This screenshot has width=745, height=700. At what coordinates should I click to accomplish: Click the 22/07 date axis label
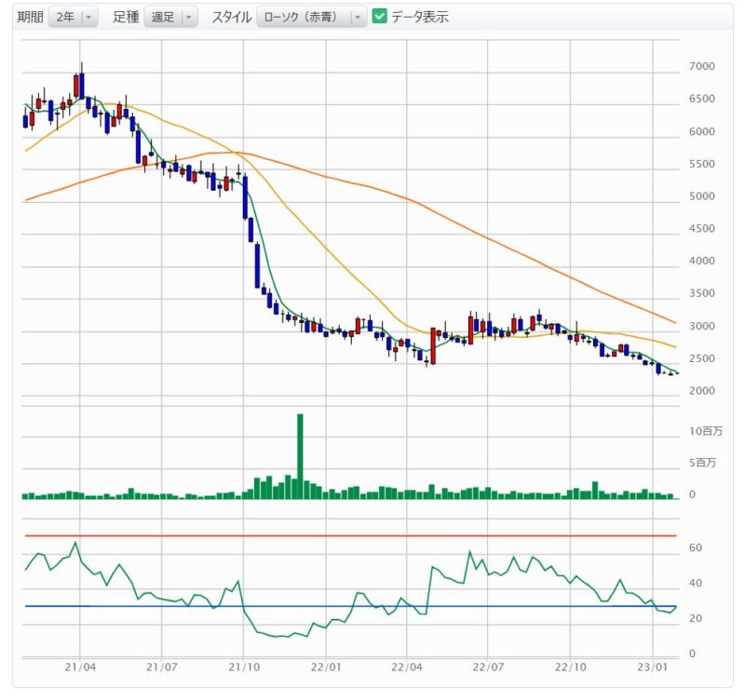pos(487,667)
